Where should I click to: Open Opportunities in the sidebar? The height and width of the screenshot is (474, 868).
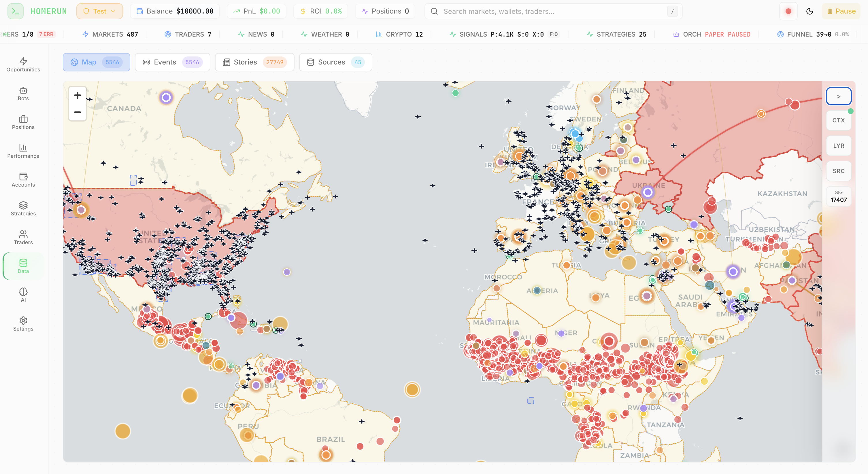click(x=23, y=65)
